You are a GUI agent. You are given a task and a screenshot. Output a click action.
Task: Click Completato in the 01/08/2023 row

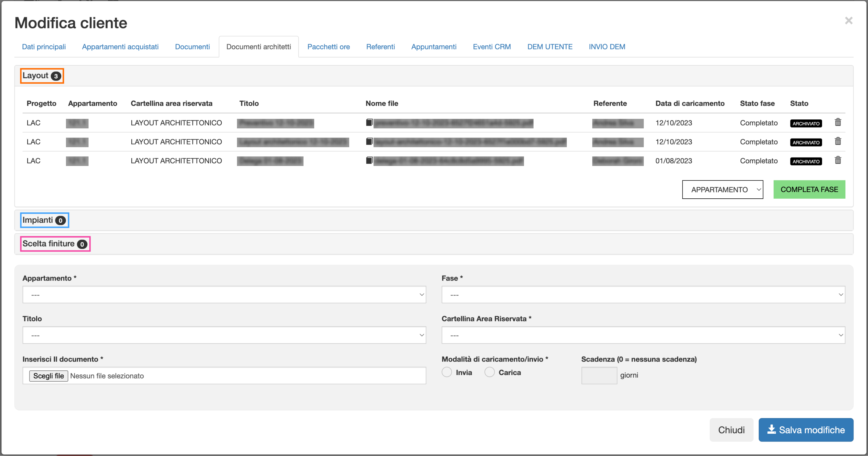coord(759,161)
